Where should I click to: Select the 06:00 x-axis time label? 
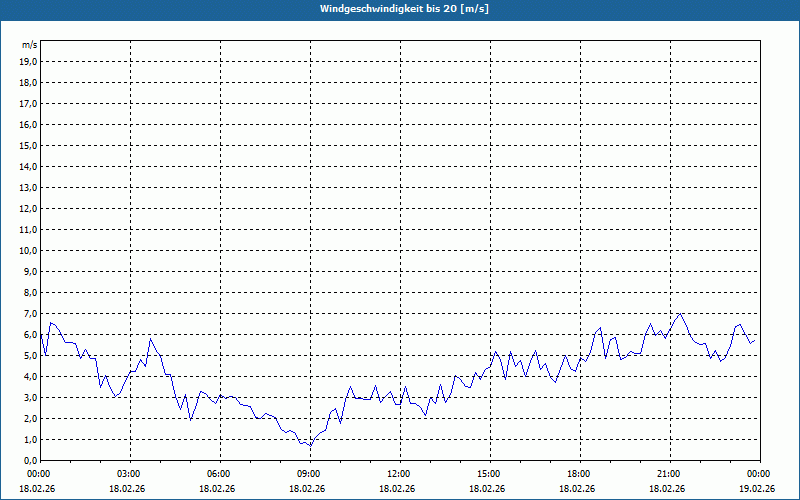click(218, 474)
